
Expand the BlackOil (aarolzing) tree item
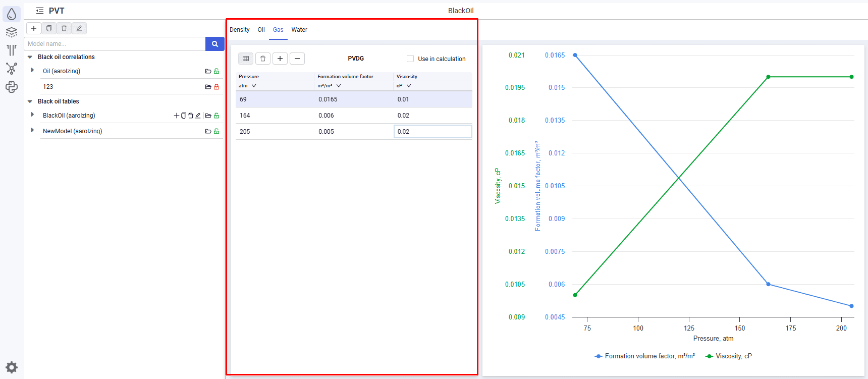tap(32, 115)
